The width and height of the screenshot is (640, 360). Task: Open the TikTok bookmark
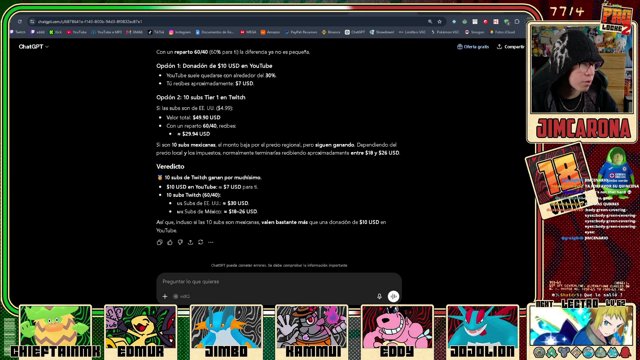(x=156, y=32)
